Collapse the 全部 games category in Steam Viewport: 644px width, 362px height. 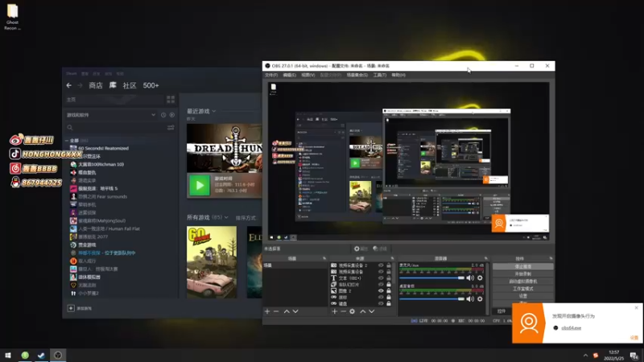tap(67, 140)
